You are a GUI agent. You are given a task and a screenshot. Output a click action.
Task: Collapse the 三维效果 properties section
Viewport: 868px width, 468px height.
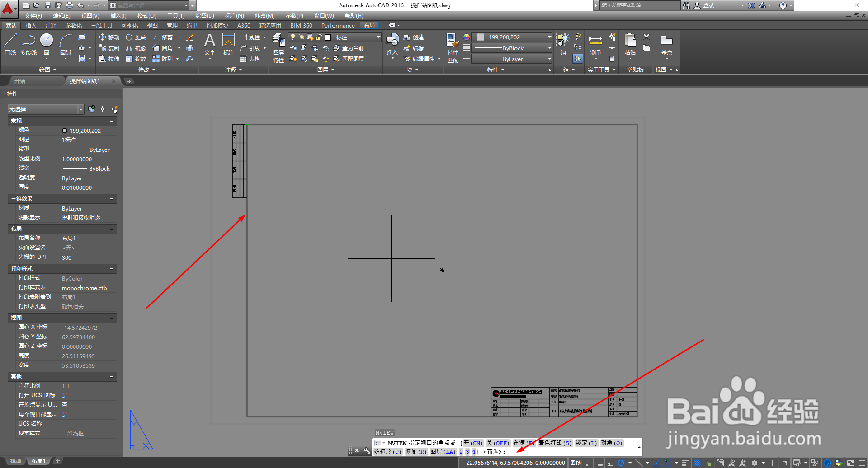[112, 199]
